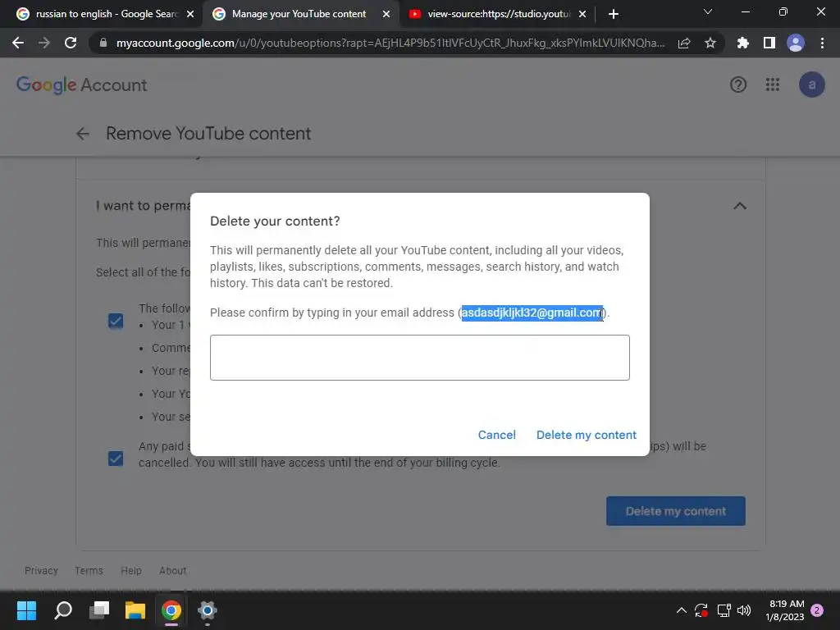
Task: Click the browser forward arrow
Action: (x=44, y=43)
